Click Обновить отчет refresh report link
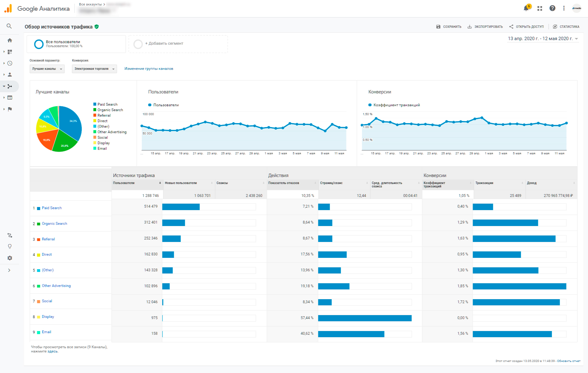588x373 pixels. click(569, 361)
